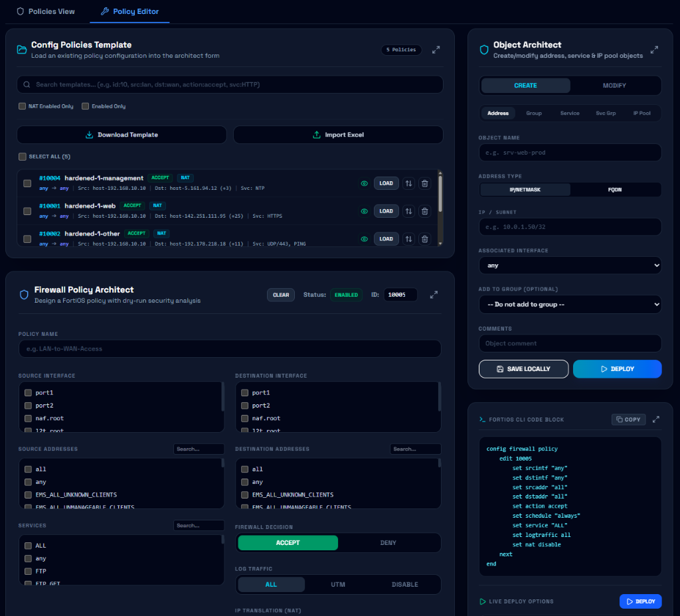680x616 pixels.
Task: Click the play icon beside Live Deploy Options
Action: (x=483, y=601)
